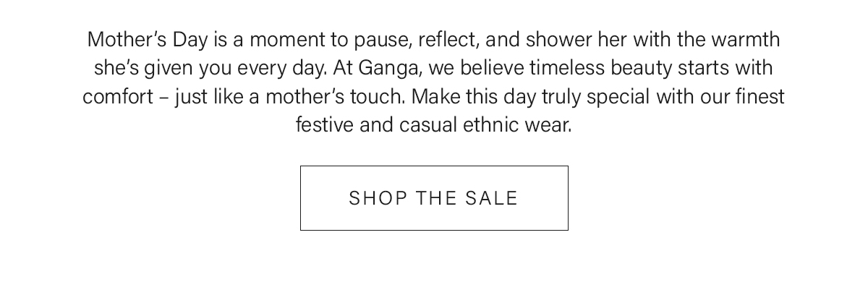The width and height of the screenshot is (868, 282).
Task: Click the phrase "she's given you every day"
Action: (211, 69)
